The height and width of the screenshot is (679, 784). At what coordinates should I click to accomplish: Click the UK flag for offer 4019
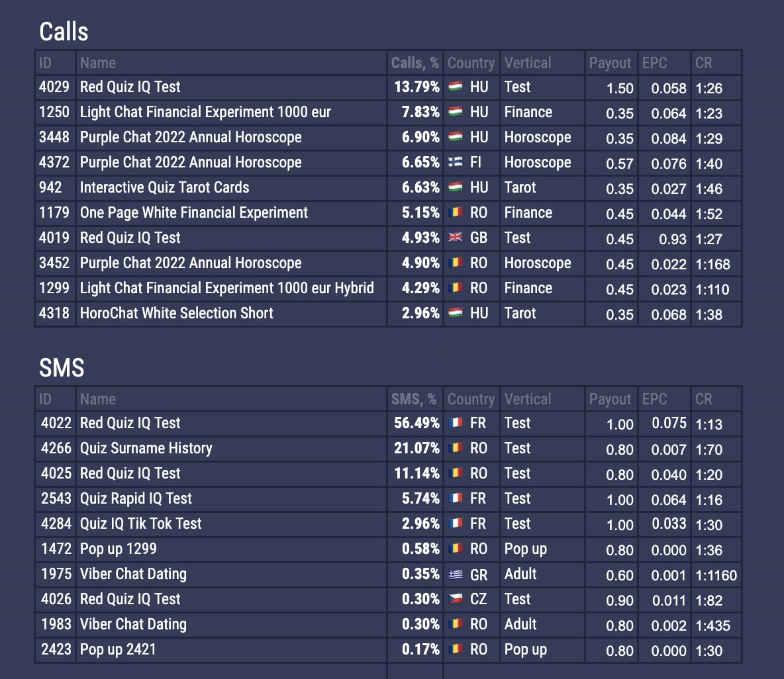[x=456, y=238]
